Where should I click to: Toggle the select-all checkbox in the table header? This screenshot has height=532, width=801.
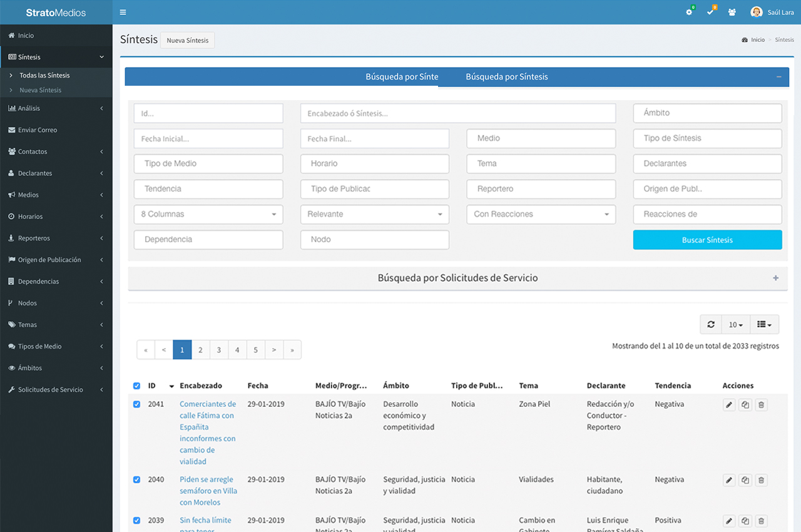point(136,386)
